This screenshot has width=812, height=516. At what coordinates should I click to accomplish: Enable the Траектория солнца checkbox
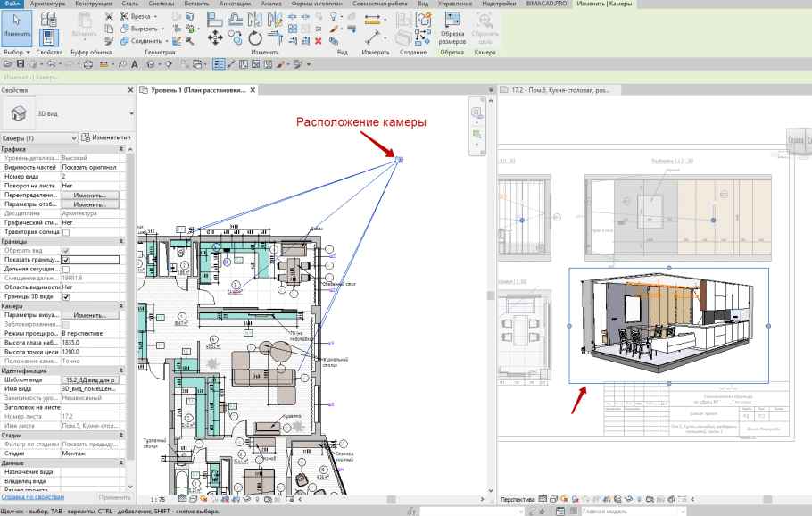point(66,232)
